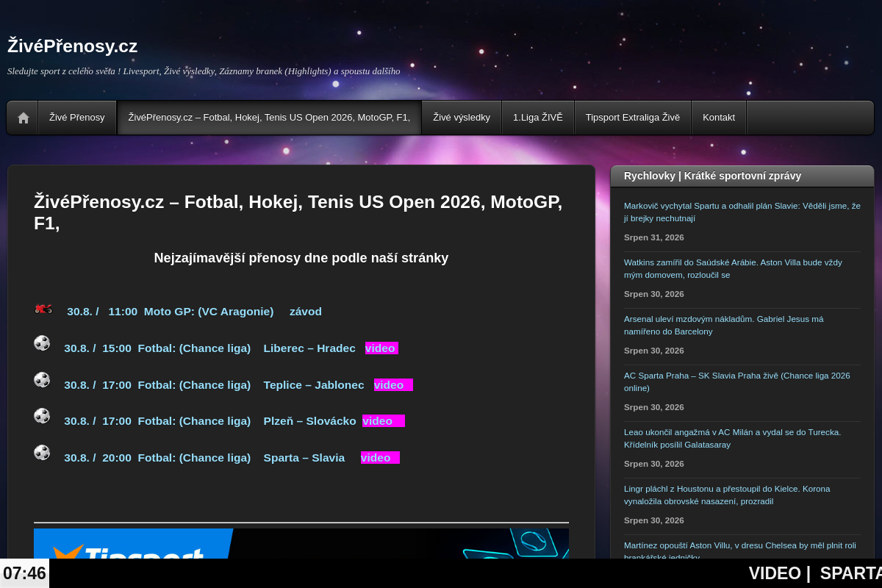882x588 pixels.
Task: Click the page heading ŽivéPřenosy.cz – Fotbal, Hokej
Action: point(298,212)
